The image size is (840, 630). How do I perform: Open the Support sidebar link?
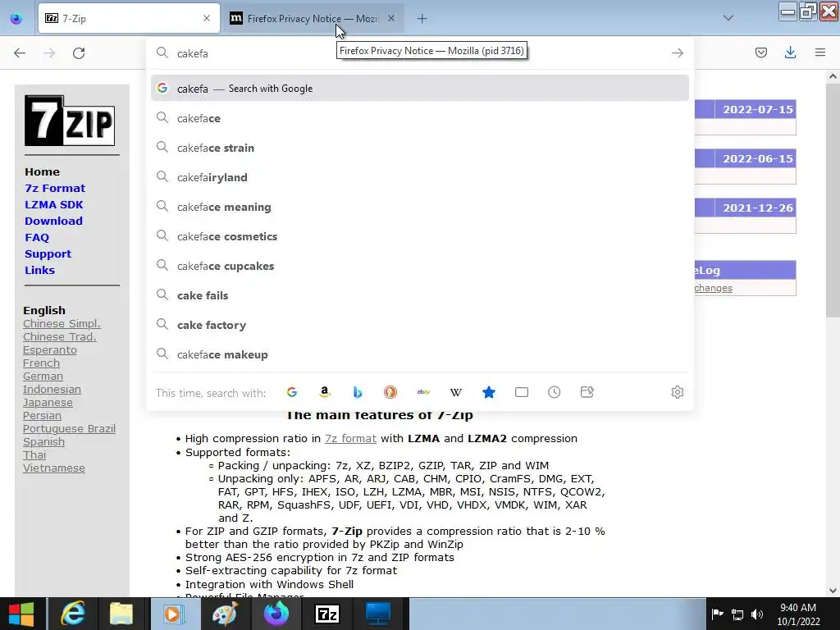48,254
